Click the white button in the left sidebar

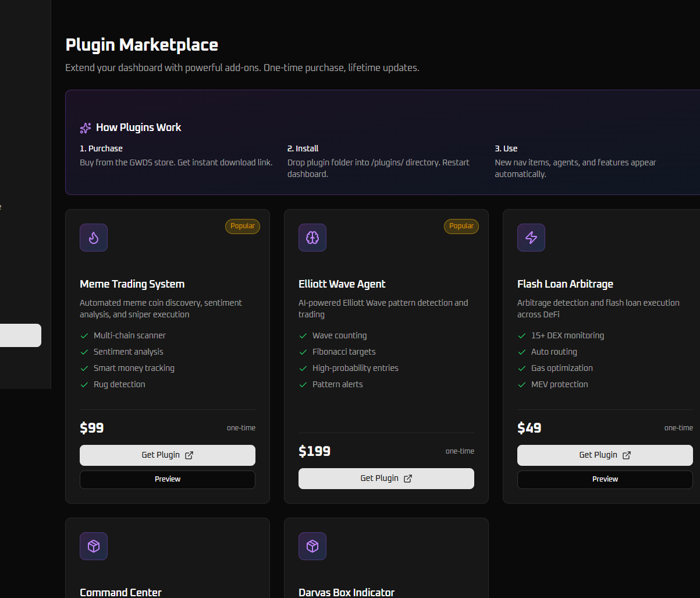20,335
